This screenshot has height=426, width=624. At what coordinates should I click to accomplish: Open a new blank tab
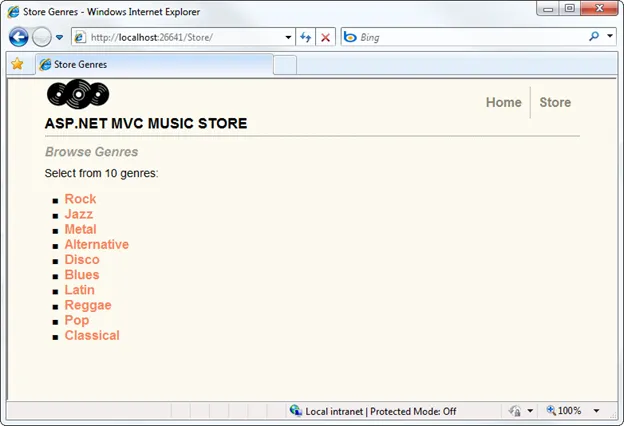click(x=285, y=65)
